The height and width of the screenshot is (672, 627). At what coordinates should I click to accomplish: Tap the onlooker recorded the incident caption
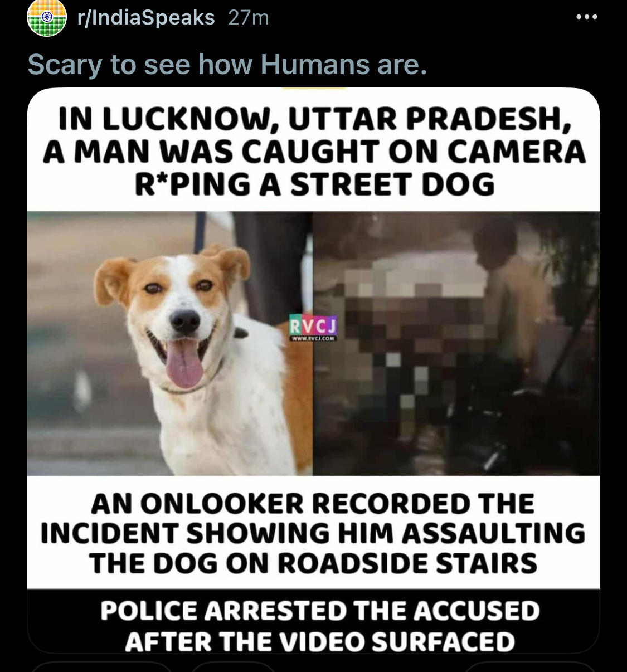(313, 533)
